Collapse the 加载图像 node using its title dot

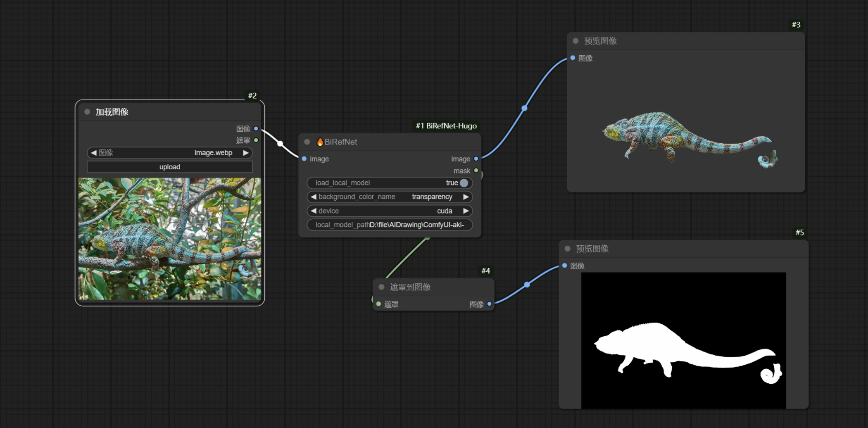click(87, 112)
